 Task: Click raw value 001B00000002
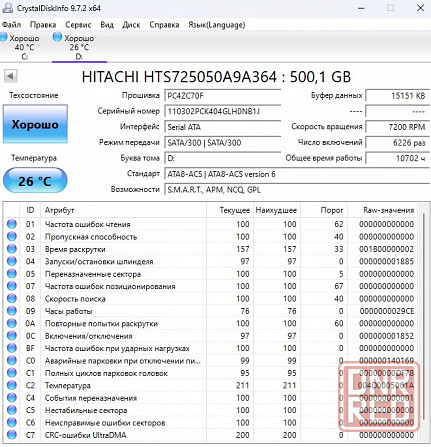click(x=386, y=249)
